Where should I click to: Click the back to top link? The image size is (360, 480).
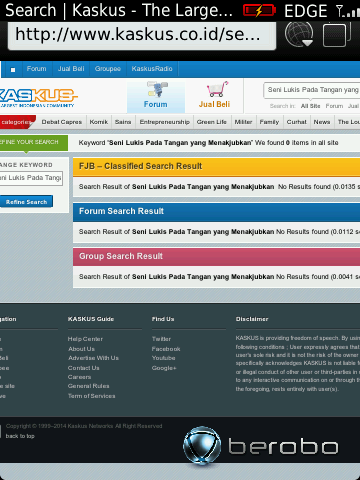pos(20,436)
